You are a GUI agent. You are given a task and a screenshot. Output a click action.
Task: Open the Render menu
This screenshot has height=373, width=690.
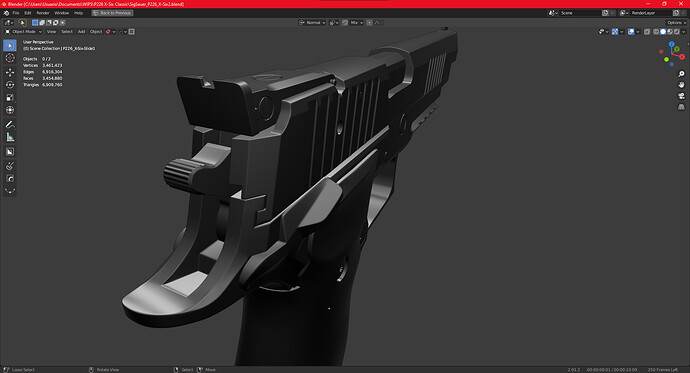pyautogui.click(x=43, y=13)
